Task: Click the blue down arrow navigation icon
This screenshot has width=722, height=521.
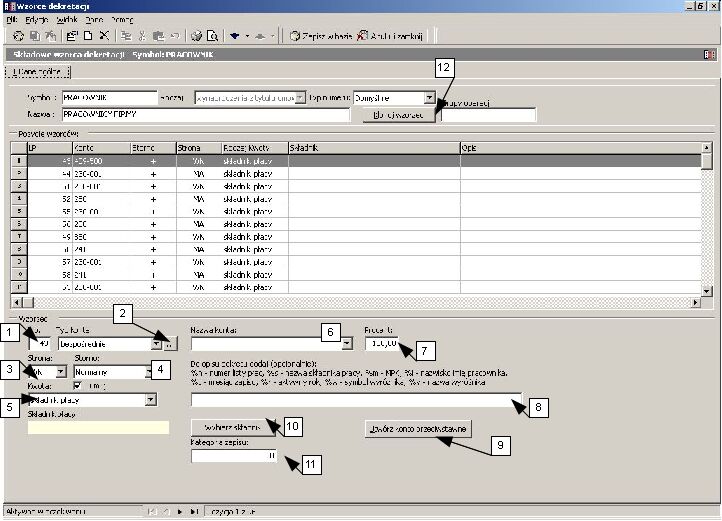Action: [235, 36]
